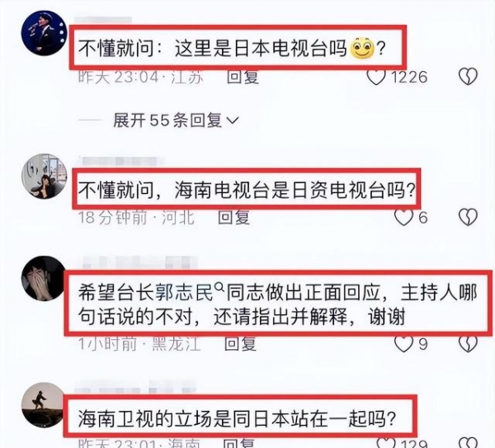This screenshot has height=448, width=495.
Task: Open the first commenter's singer avatar
Action: [x=45, y=33]
